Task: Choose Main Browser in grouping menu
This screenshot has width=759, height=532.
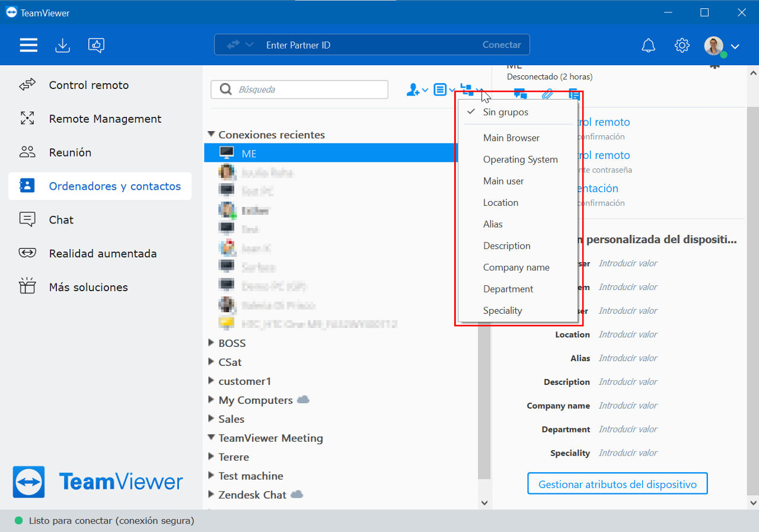Action: point(518,138)
